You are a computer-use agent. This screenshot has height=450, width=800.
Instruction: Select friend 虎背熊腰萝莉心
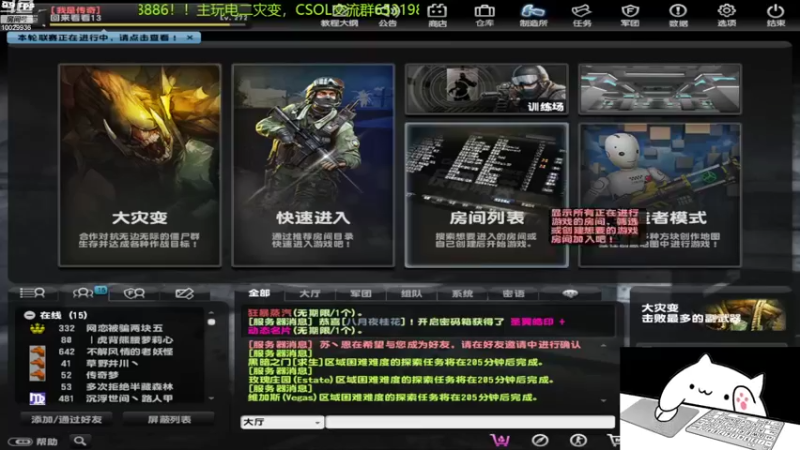132,340
